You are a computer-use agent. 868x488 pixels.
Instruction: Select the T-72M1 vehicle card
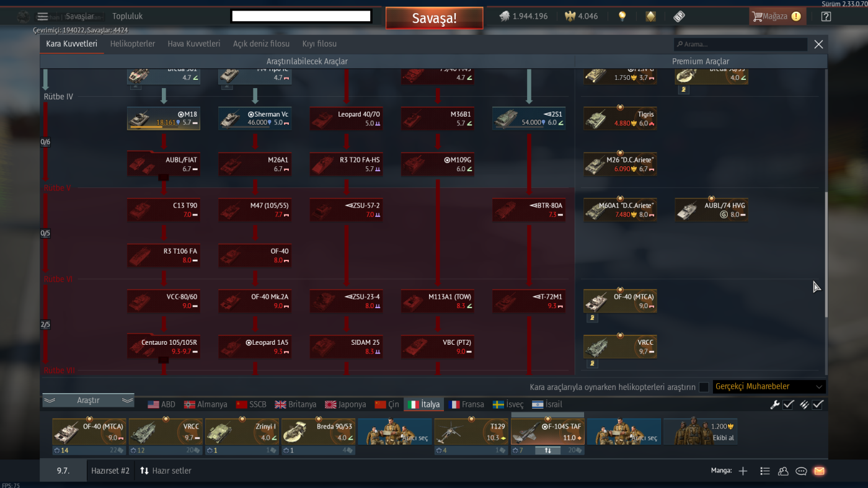click(x=529, y=301)
